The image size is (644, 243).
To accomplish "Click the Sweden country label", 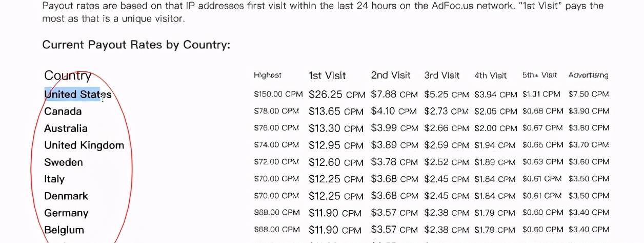I will (x=64, y=162).
